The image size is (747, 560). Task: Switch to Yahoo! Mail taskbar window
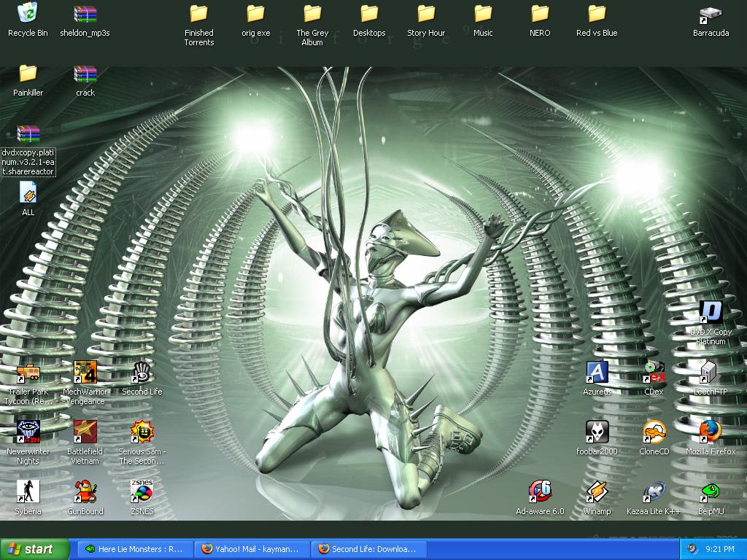coord(252,549)
